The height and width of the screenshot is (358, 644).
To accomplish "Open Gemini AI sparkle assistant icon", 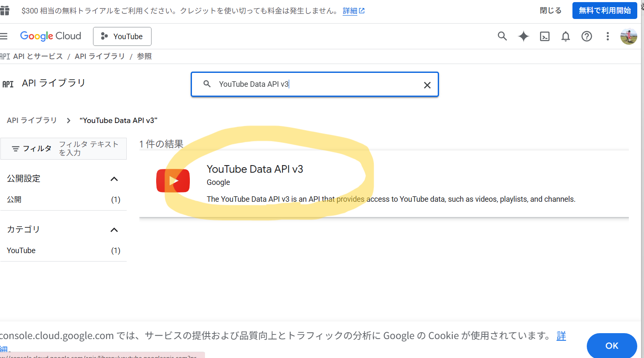I will point(523,36).
